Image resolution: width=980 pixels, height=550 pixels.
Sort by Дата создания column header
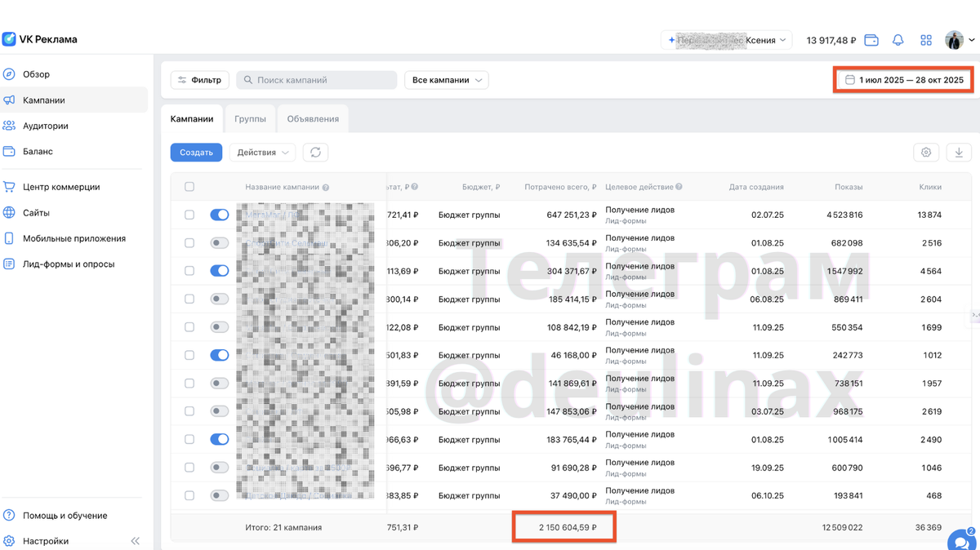coord(756,187)
